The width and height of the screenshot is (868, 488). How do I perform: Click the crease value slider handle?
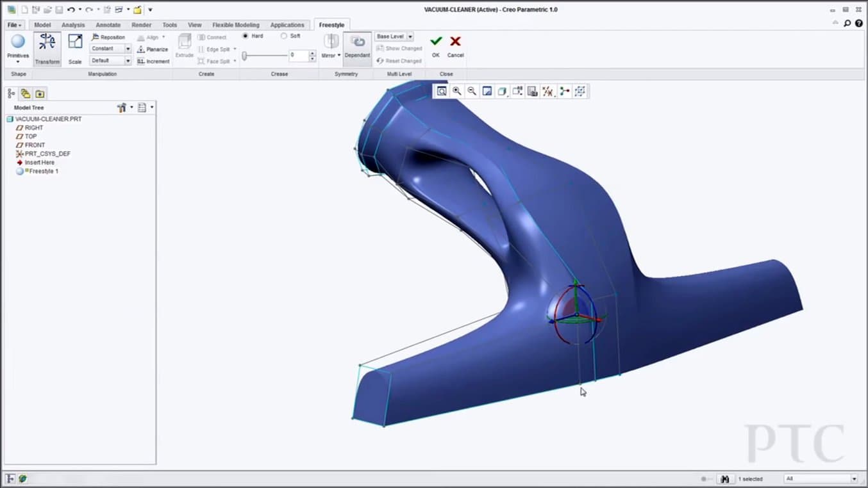[245, 56]
